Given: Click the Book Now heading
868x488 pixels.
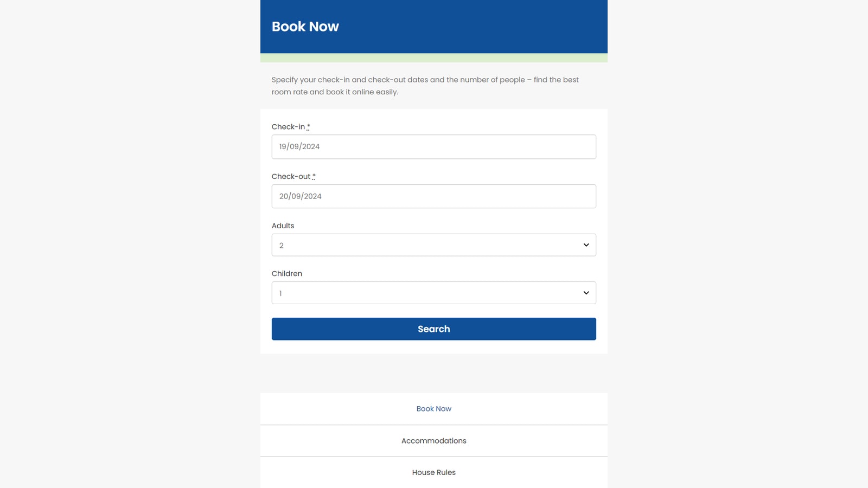Looking at the screenshot, I should (305, 26).
